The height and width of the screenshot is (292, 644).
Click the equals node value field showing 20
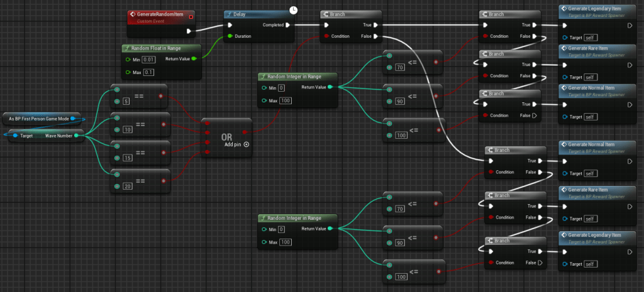[128, 186]
